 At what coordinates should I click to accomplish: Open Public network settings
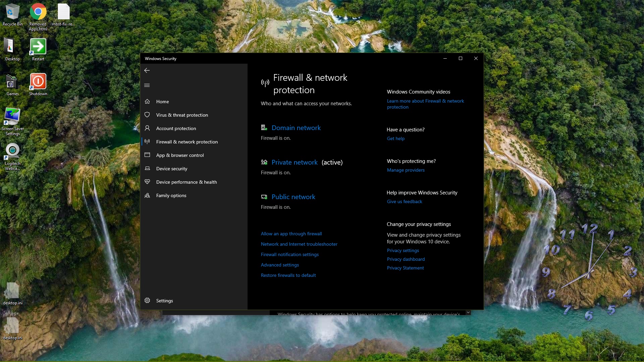click(293, 197)
